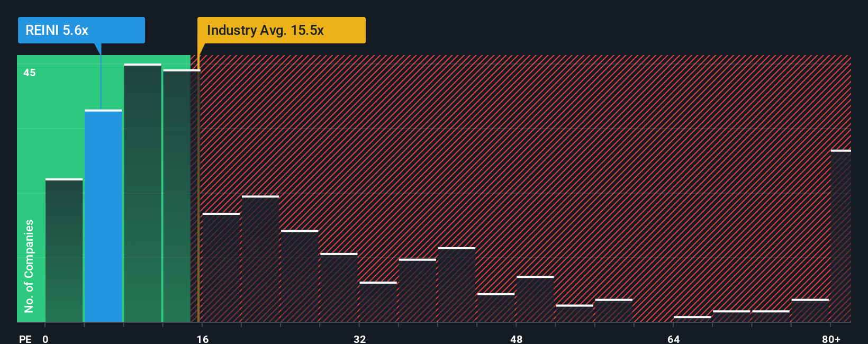Click the x-axis label 64
868x344 pixels.
[674, 339]
